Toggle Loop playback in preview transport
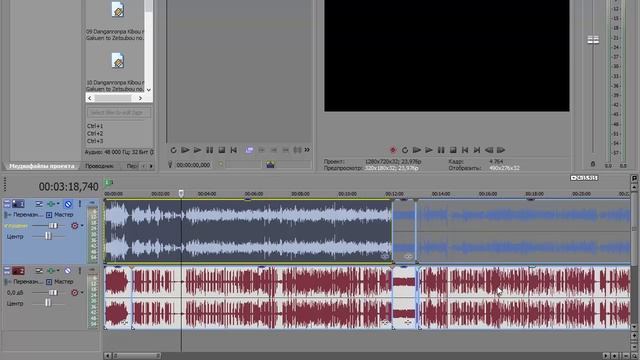640x360 pixels. (405, 150)
